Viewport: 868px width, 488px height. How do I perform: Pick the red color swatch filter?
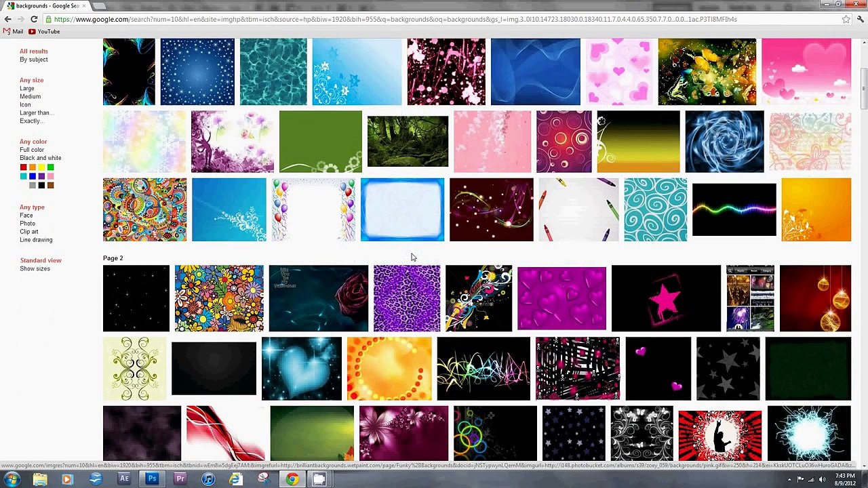point(23,167)
